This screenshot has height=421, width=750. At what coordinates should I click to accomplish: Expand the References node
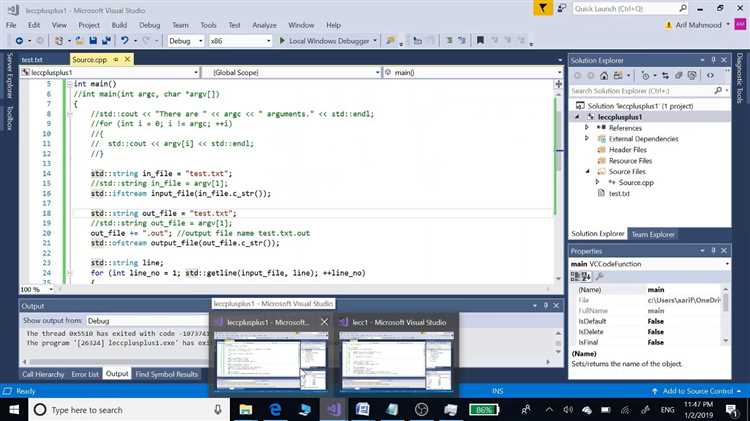tap(587, 128)
